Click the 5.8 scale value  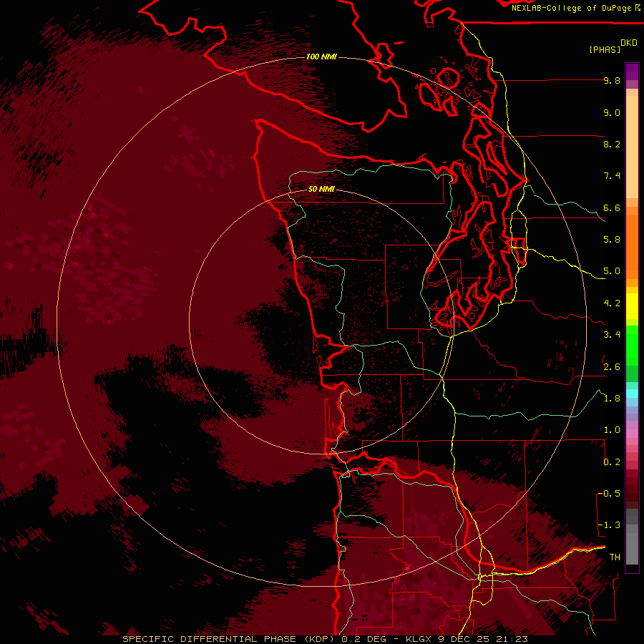pyautogui.click(x=612, y=240)
